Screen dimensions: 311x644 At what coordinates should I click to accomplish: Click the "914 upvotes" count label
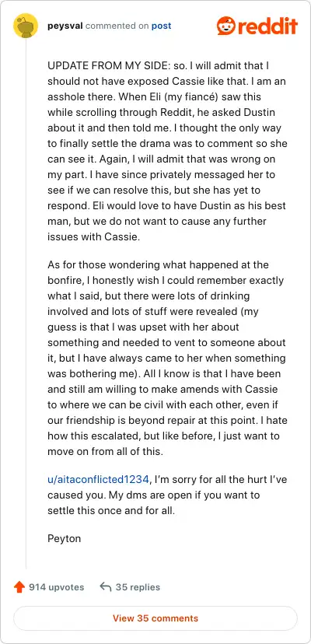(56, 587)
